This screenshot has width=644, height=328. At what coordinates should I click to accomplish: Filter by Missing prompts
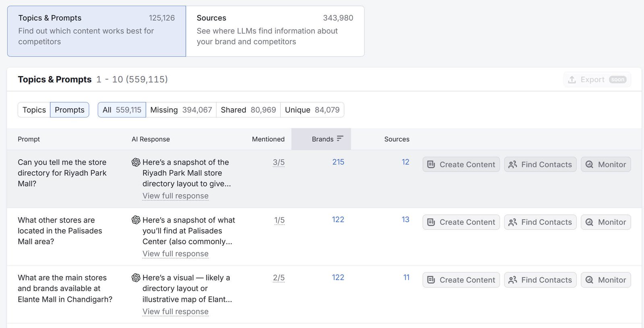181,110
